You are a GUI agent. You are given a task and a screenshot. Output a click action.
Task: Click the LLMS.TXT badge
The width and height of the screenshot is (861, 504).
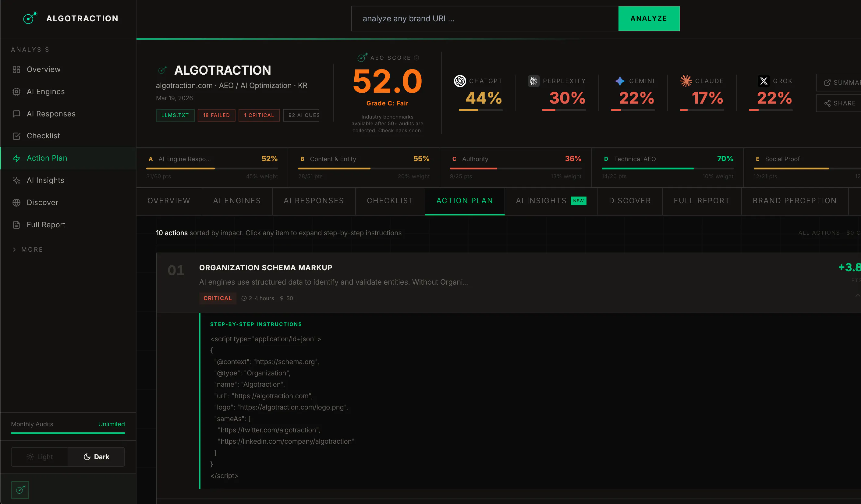175,115
